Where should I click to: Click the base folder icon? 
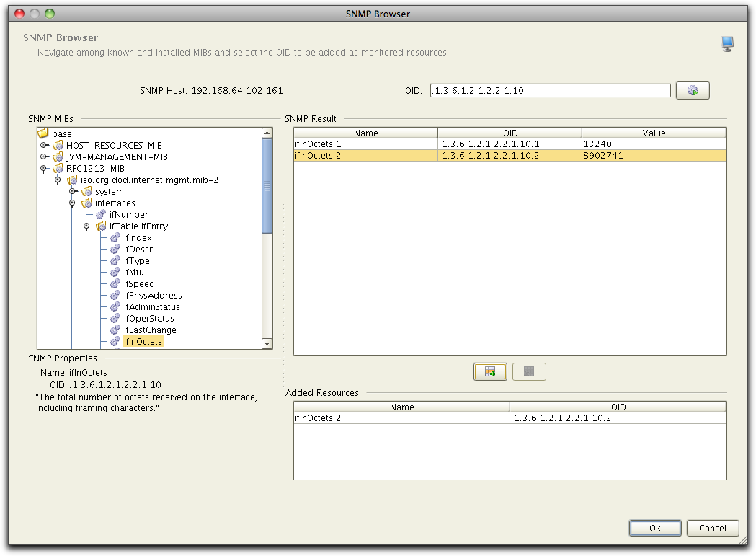(43, 133)
